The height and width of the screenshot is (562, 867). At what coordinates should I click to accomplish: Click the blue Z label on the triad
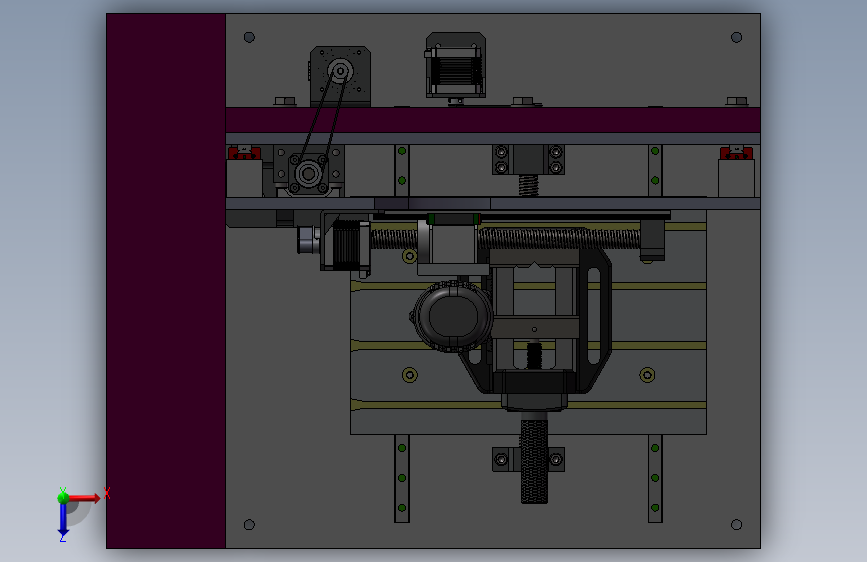point(62,538)
